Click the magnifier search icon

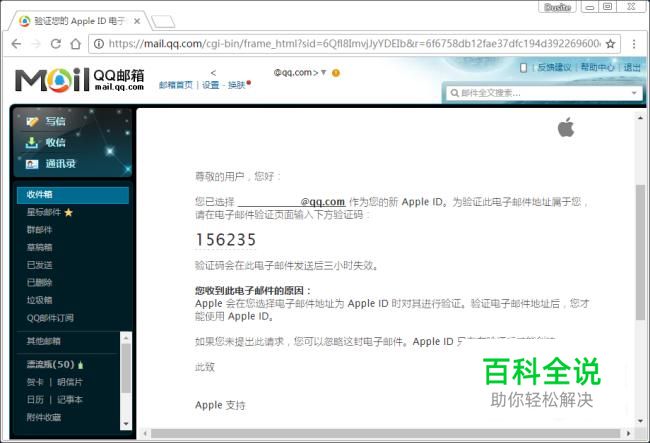454,93
